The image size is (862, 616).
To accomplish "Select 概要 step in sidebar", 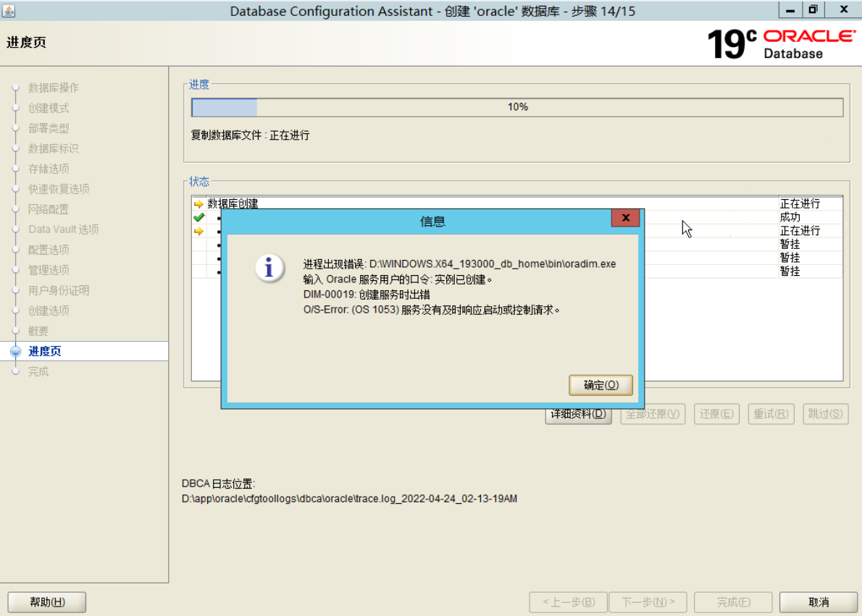I will pos(38,332).
